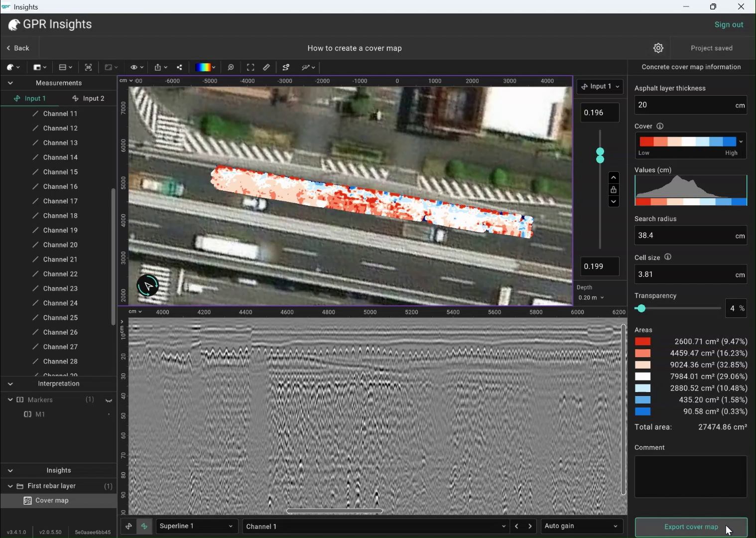Select Channel 15 in the measurements list

(x=60, y=172)
